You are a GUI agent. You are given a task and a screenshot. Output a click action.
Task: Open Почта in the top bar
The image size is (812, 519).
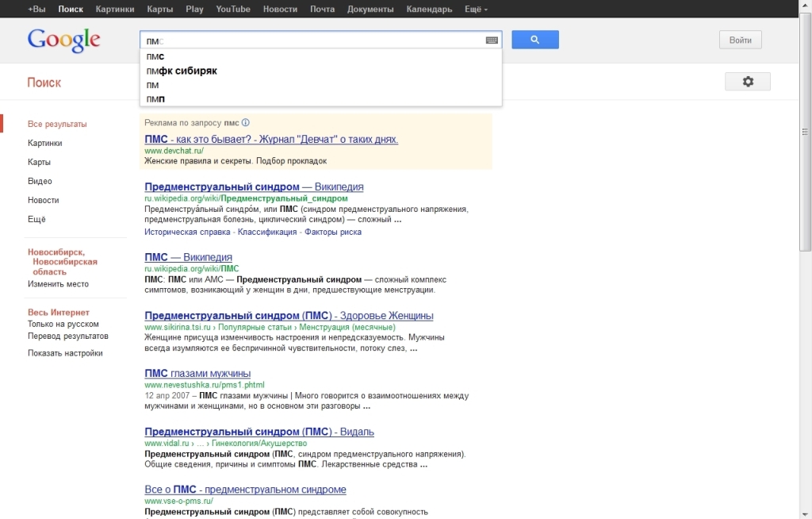(322, 9)
